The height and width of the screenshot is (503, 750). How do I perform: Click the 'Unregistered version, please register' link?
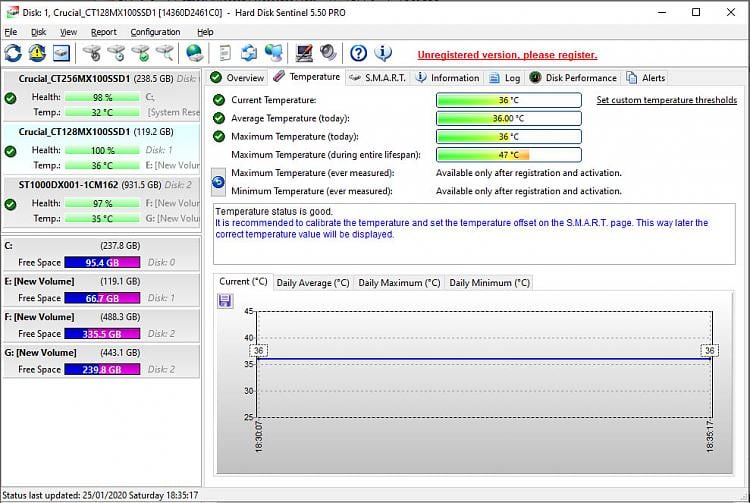[x=507, y=55]
